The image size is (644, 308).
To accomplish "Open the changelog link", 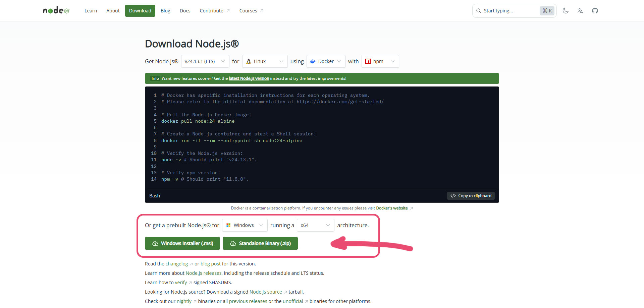I will click(177, 264).
